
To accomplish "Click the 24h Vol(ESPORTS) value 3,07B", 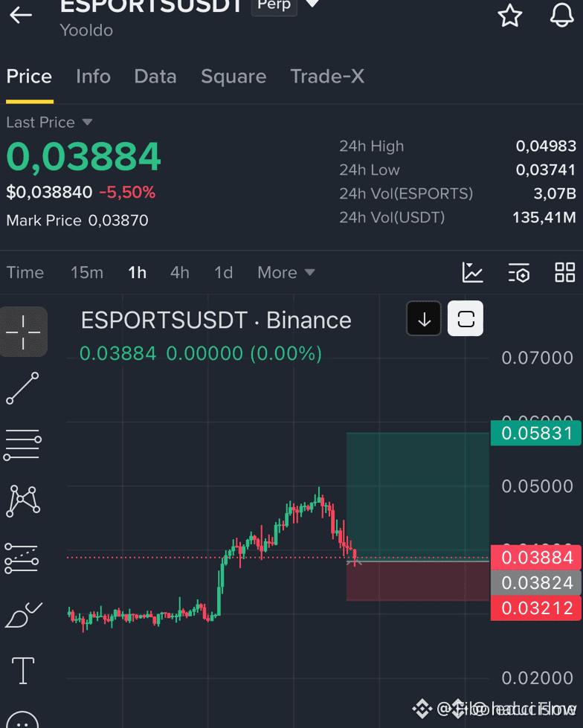I will tap(555, 193).
